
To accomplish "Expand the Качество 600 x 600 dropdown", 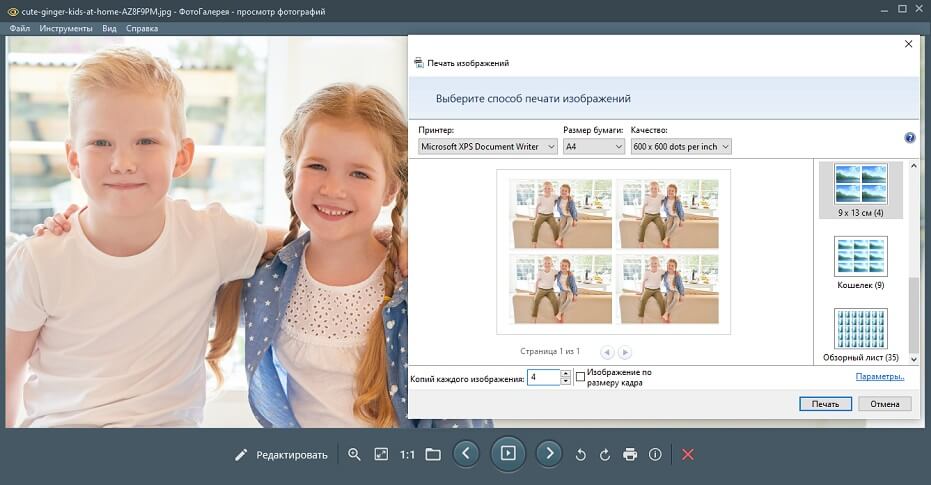I will 681,147.
